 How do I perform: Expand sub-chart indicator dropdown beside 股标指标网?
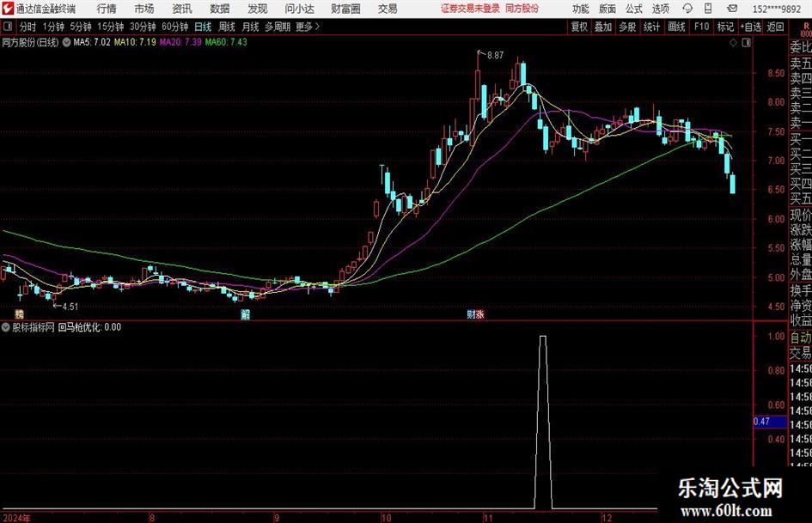point(6,327)
